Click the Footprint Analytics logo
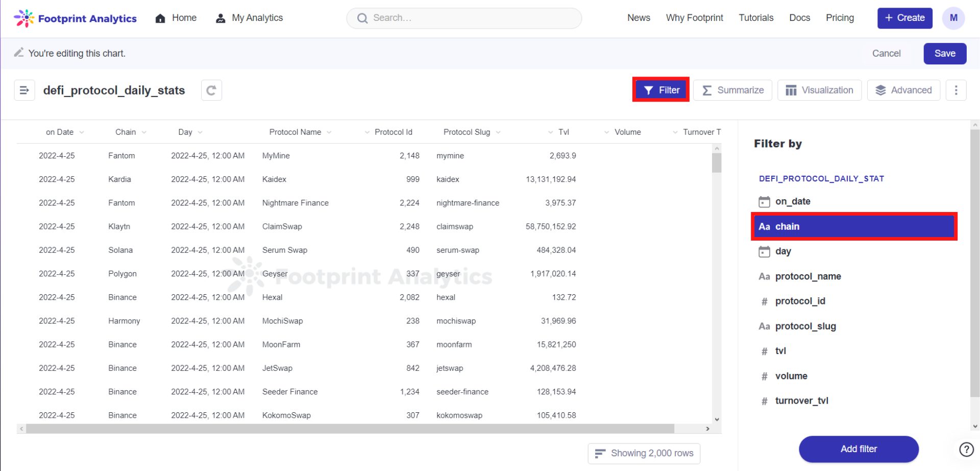This screenshot has height=471, width=980. (75, 18)
